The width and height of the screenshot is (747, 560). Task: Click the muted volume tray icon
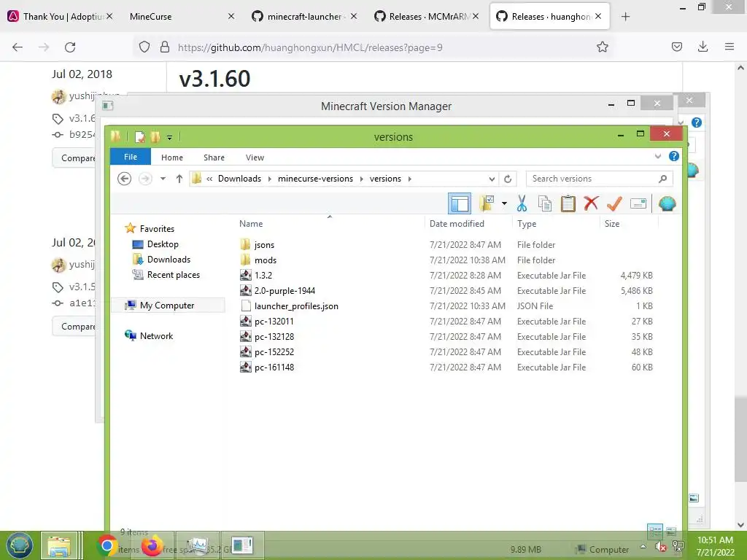tap(659, 547)
